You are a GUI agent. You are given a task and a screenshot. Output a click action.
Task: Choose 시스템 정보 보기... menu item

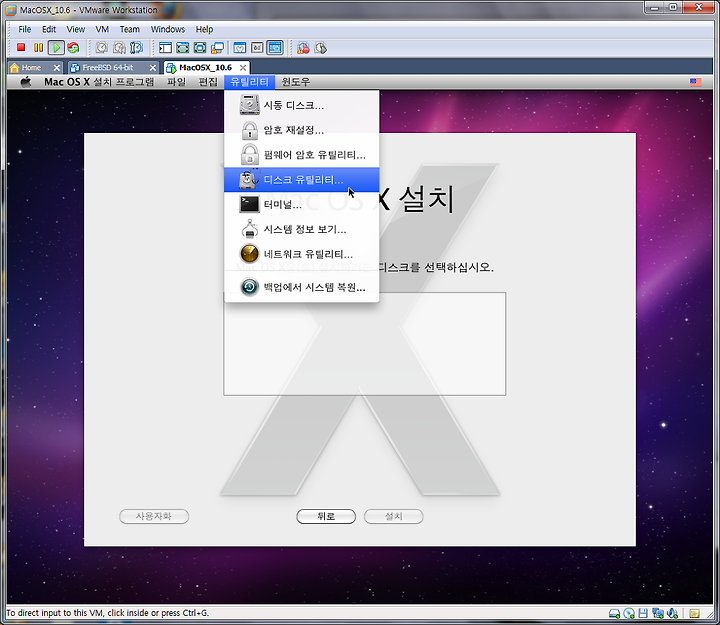click(302, 229)
